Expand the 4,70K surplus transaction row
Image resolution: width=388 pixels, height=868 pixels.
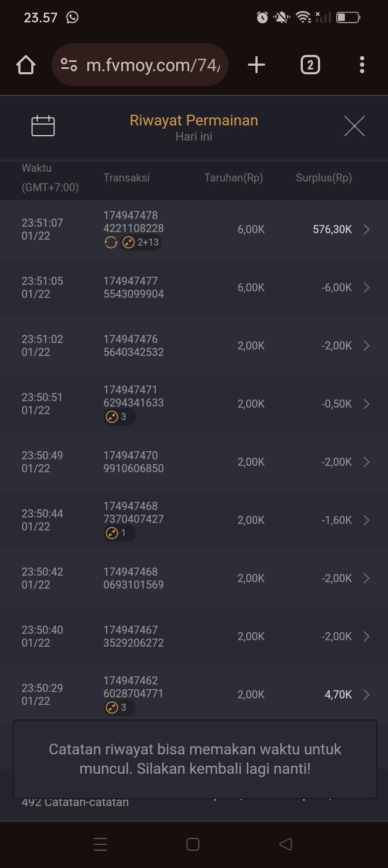tap(366, 695)
